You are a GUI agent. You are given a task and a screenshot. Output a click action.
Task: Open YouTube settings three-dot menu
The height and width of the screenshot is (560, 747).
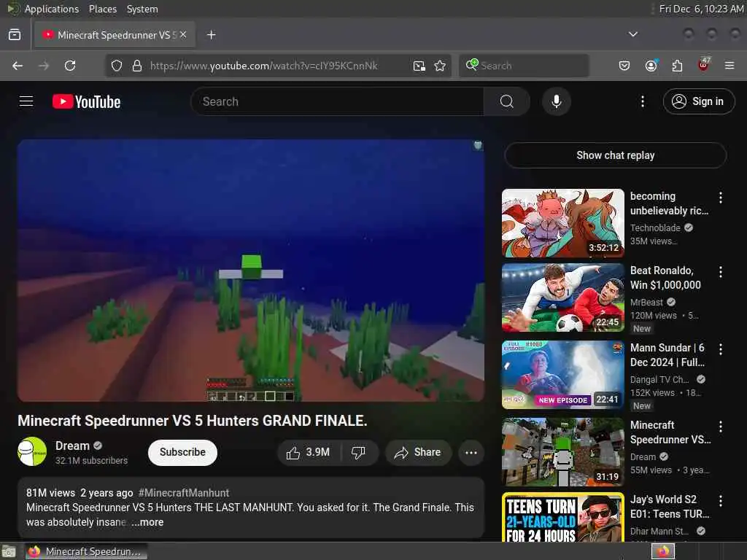642,101
